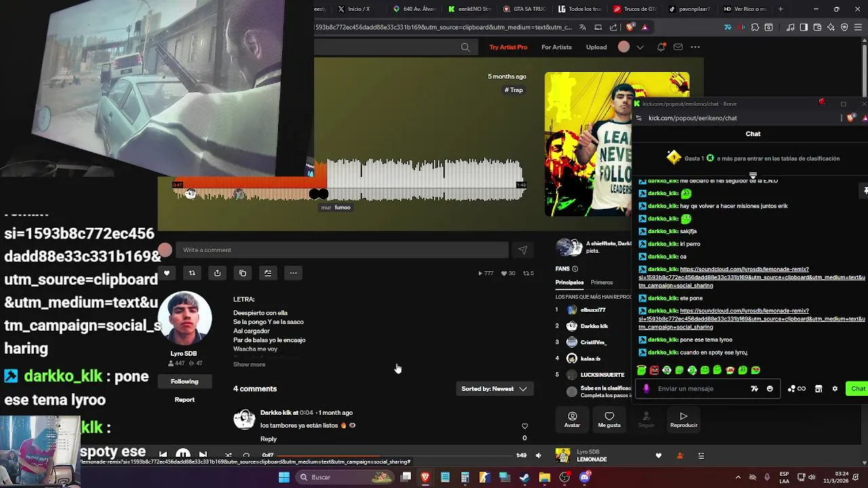Toggle Brave sidebar panel icon in toolbar
868x488 pixels.
[804, 27]
